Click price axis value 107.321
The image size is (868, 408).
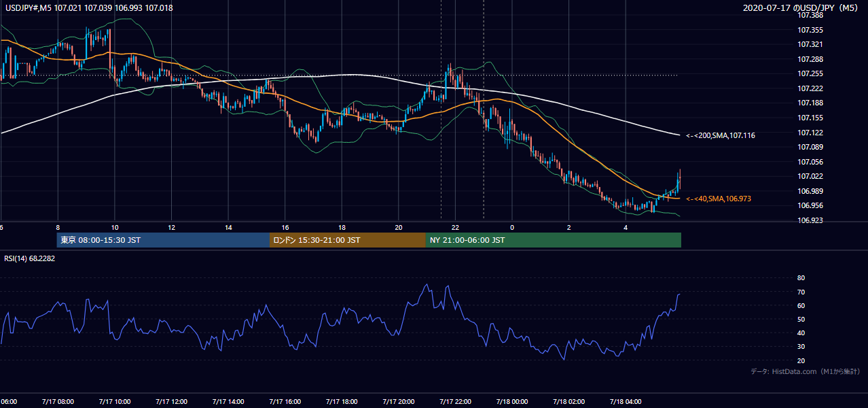point(810,45)
